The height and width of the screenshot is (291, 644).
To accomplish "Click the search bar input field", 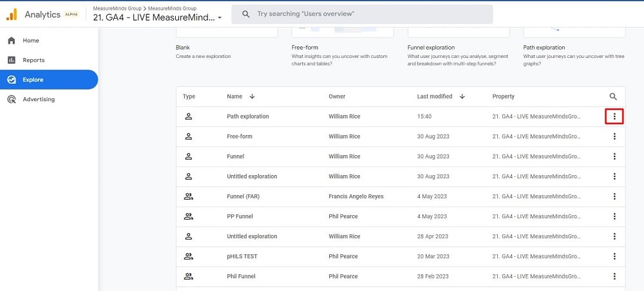I will point(367,14).
